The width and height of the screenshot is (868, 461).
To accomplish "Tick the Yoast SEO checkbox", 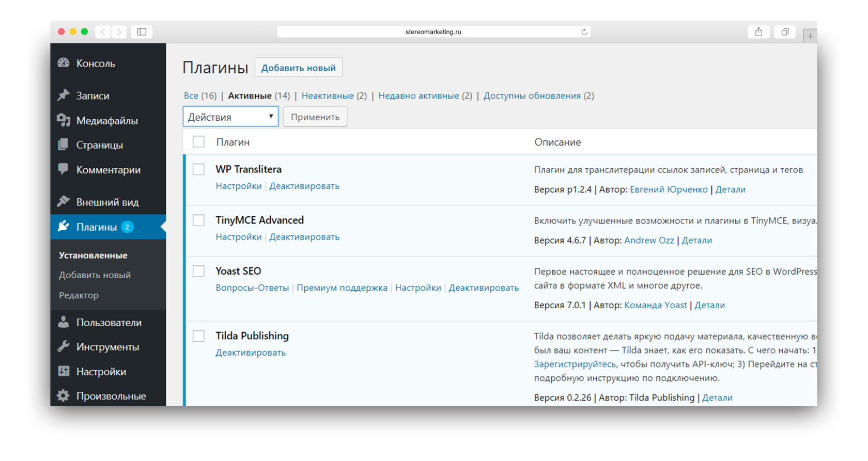I will (x=198, y=271).
